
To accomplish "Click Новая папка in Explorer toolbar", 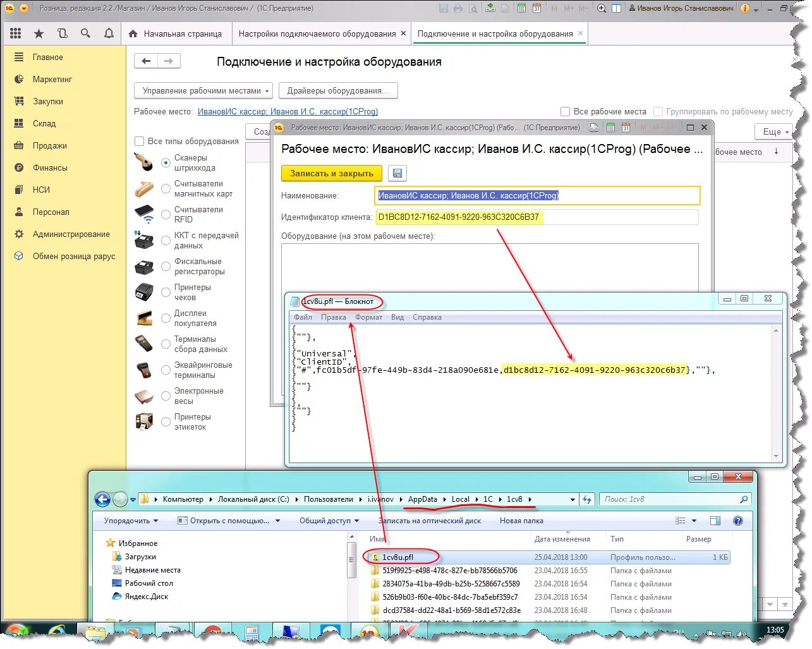I will (521, 521).
